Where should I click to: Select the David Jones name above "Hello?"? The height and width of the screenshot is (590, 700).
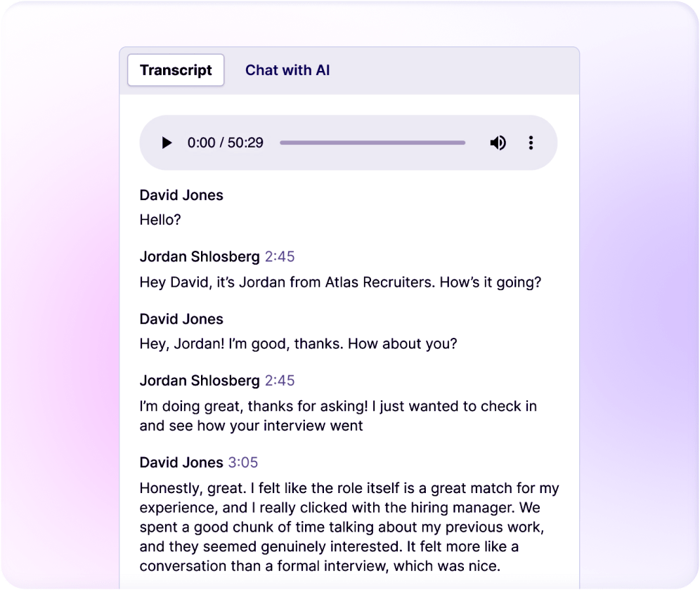pos(181,195)
